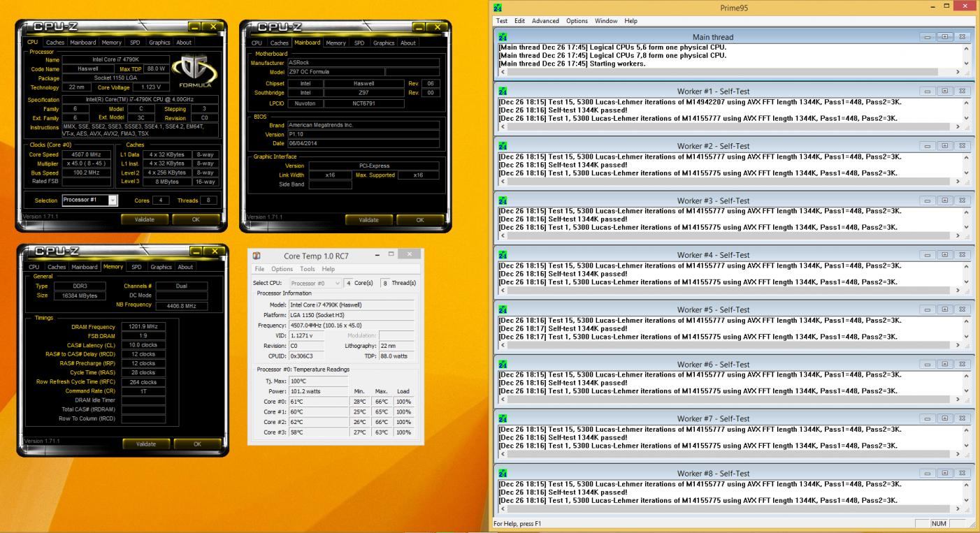This screenshot has height=533, width=980.
Task: Click the Worker #3 window icon
Action: [502, 200]
